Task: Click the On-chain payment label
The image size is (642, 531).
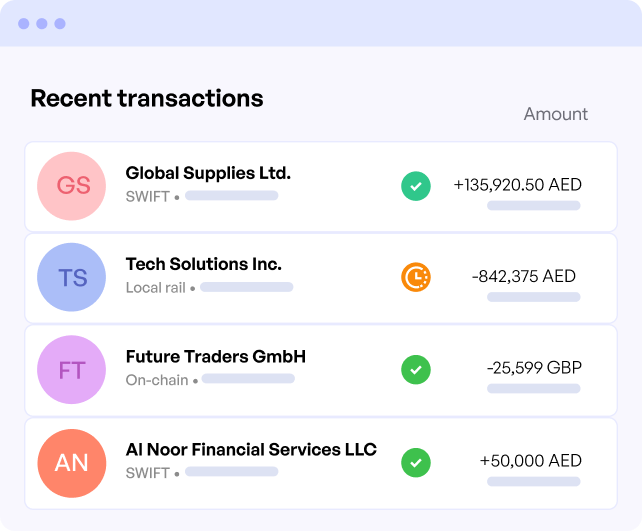Action: [157, 380]
